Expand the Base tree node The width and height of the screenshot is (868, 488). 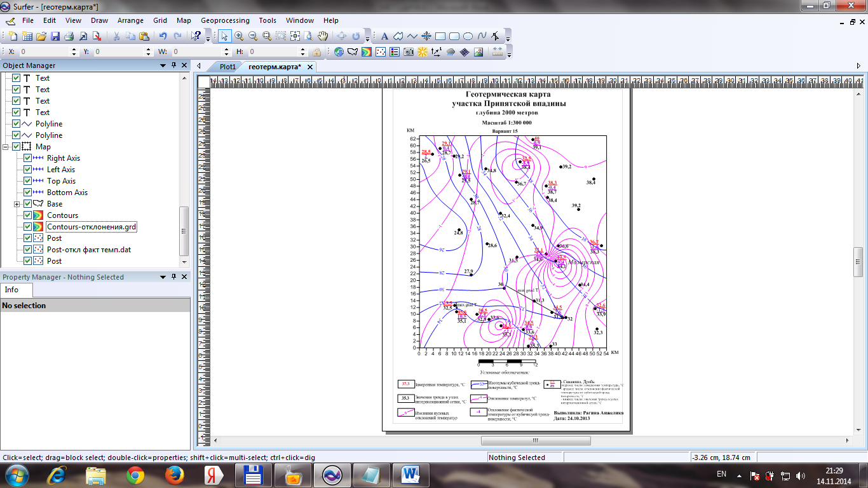coord(17,204)
